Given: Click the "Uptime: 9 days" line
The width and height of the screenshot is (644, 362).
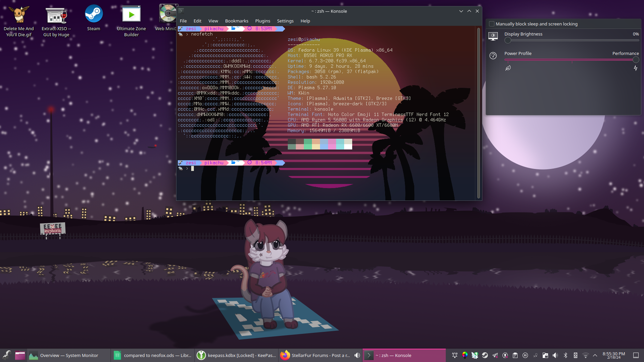Looking at the screenshot, I should point(331,66).
